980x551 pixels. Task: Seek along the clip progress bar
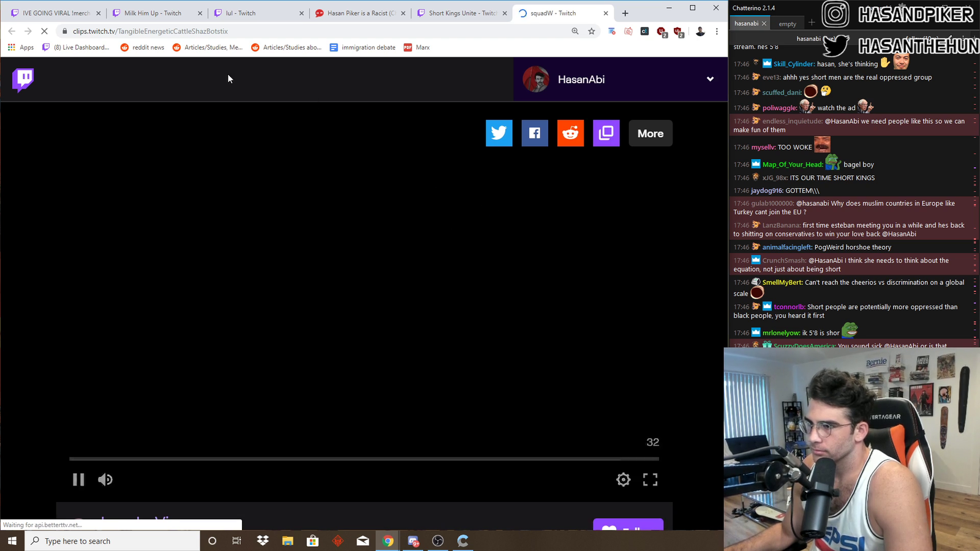[364, 459]
